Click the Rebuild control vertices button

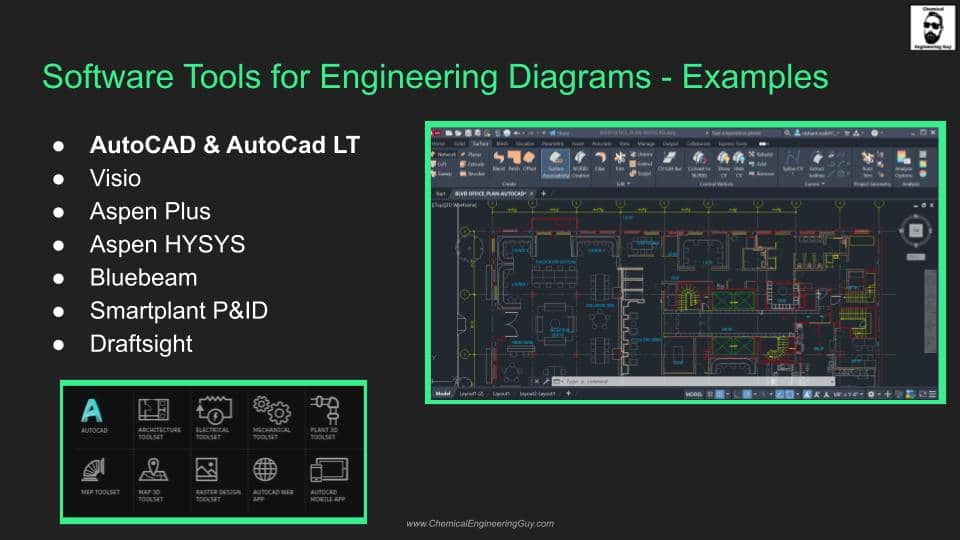coord(761,154)
